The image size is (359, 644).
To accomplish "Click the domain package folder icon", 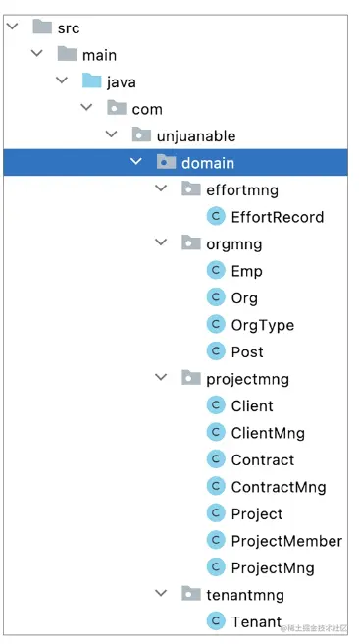I will coord(167,162).
